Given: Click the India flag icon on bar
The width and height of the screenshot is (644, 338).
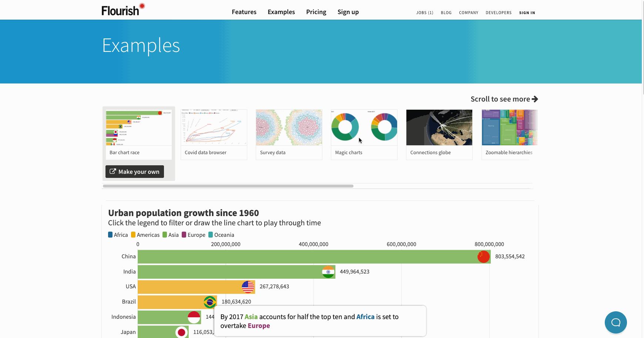Looking at the screenshot, I should point(328,272).
